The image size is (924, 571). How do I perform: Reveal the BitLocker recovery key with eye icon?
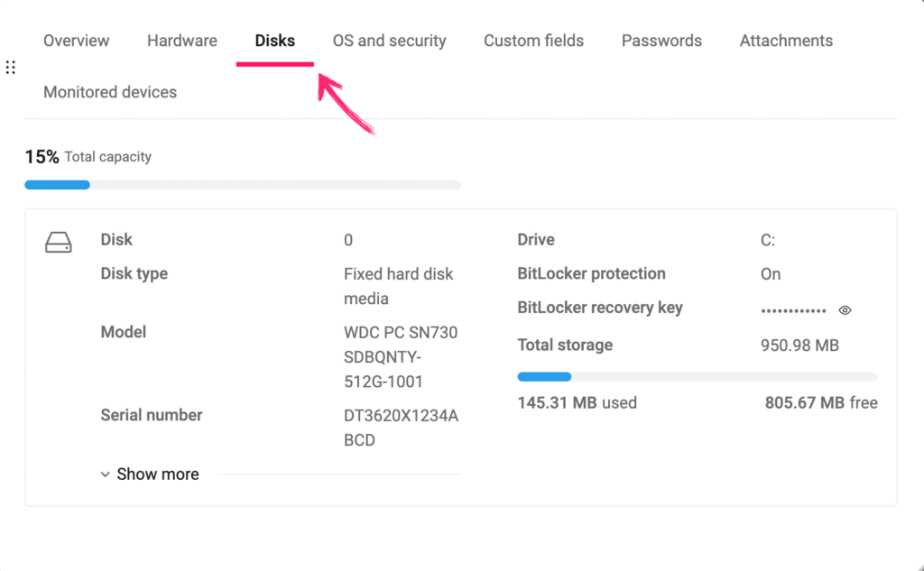pos(845,310)
